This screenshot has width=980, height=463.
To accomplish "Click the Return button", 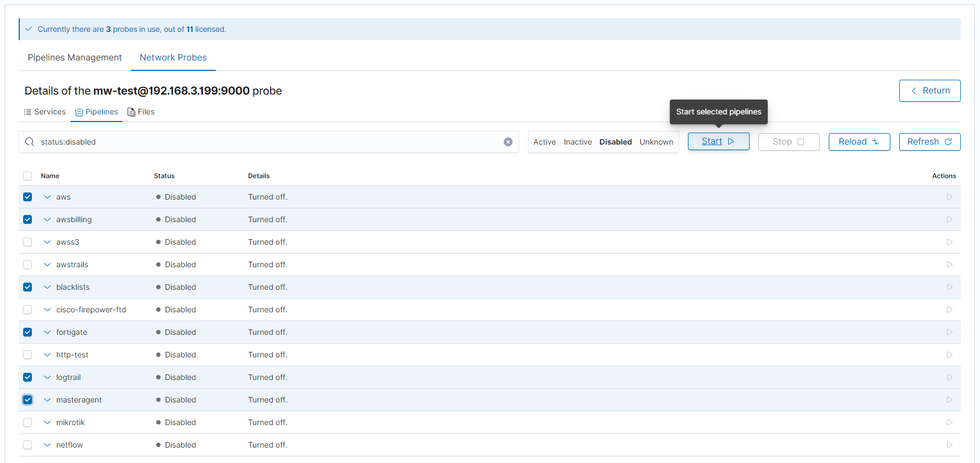I will click(x=929, y=91).
